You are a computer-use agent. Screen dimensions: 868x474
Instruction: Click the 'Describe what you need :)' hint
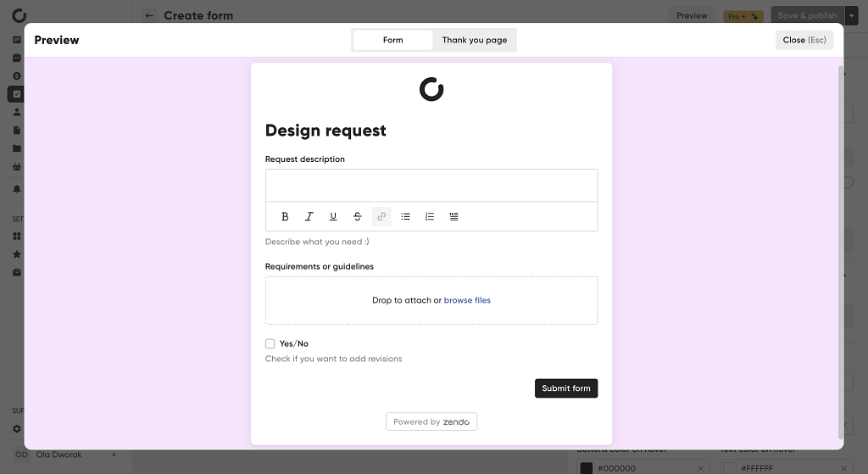point(317,242)
